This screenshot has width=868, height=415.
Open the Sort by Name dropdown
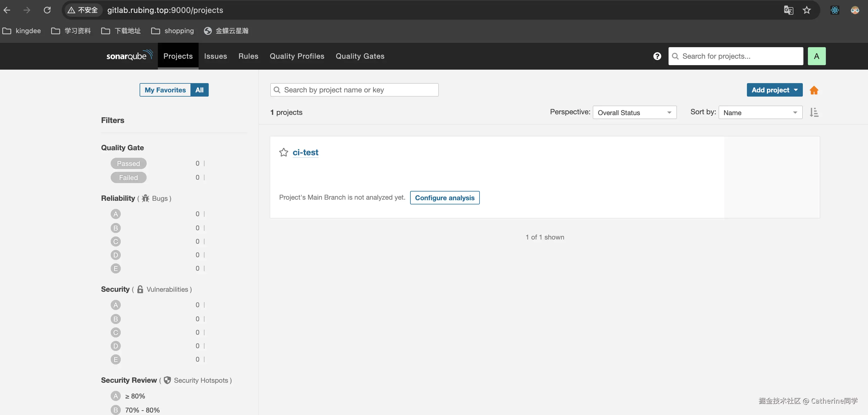[x=760, y=113]
